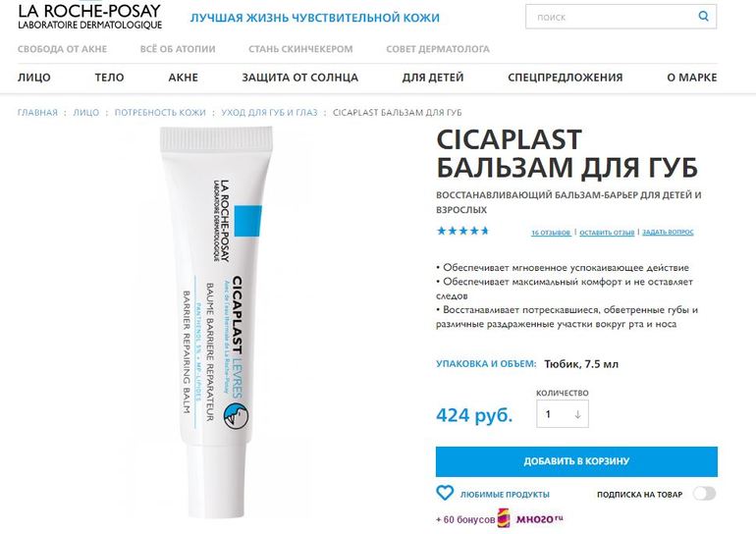Click the five-star rating stars

(462, 231)
